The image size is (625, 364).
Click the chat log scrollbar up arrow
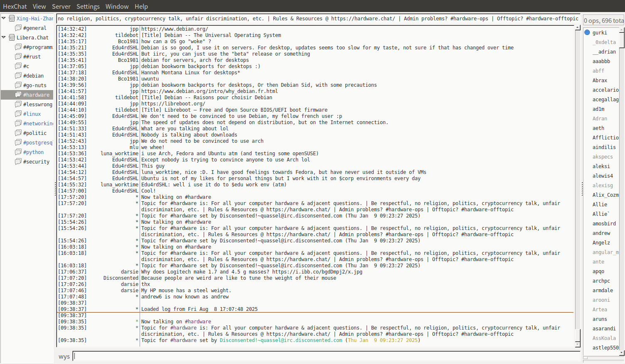point(578,27)
